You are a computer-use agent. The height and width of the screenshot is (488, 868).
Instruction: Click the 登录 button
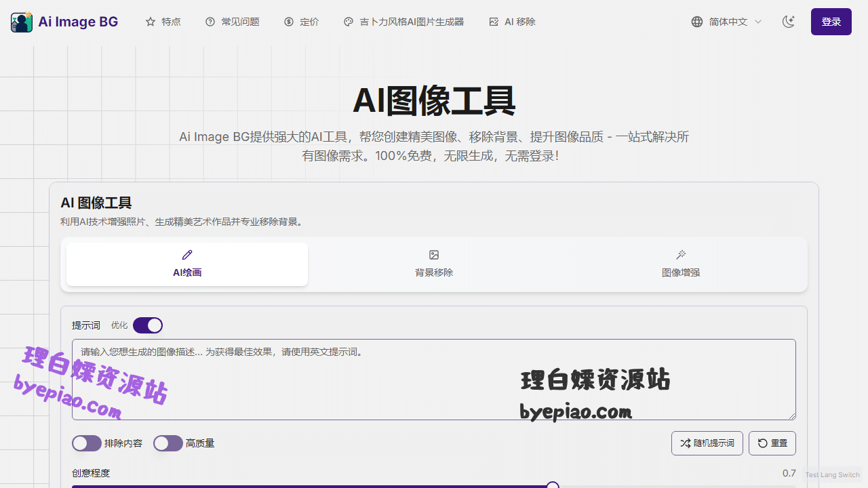[831, 22]
